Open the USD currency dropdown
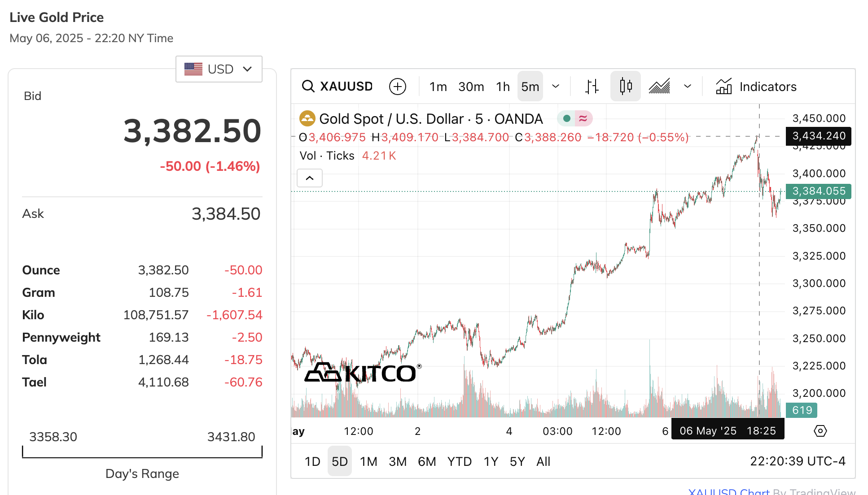 pyautogui.click(x=219, y=69)
